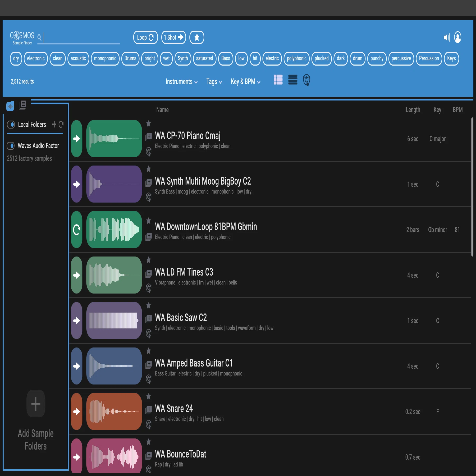This screenshot has width=476, height=476.
Task: Open the user account icon
Action: point(458,37)
